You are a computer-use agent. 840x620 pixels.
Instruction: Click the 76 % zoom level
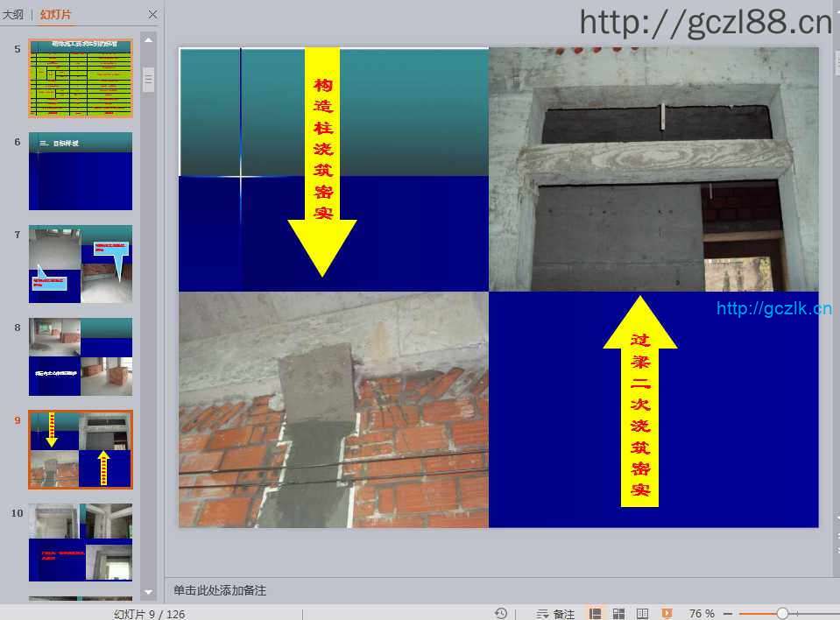(702, 614)
